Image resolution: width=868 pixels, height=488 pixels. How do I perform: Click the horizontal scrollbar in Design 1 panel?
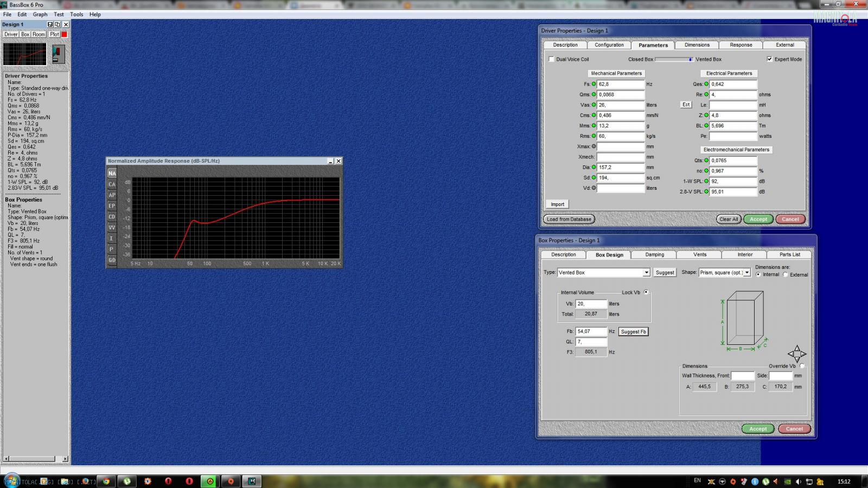(35, 459)
